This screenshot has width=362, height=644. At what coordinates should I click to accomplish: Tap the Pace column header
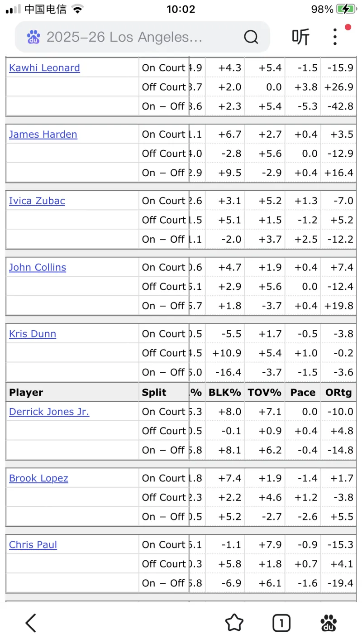click(303, 392)
